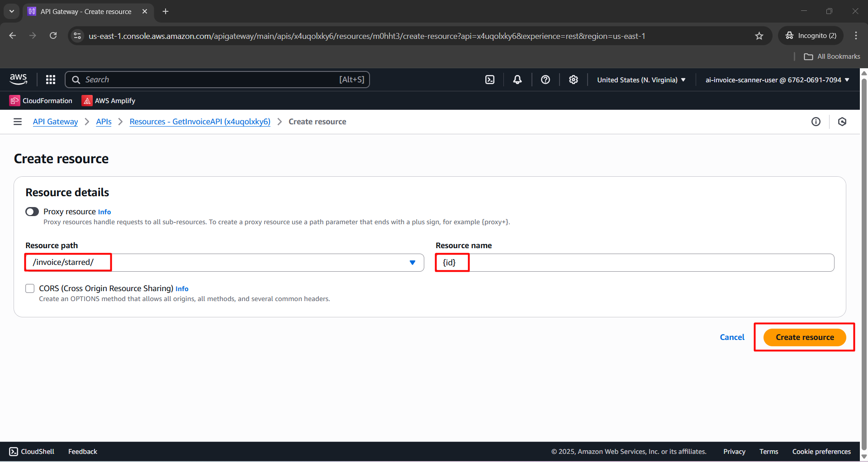868x462 pixels.
Task: Open the notifications bell
Action: point(517,79)
